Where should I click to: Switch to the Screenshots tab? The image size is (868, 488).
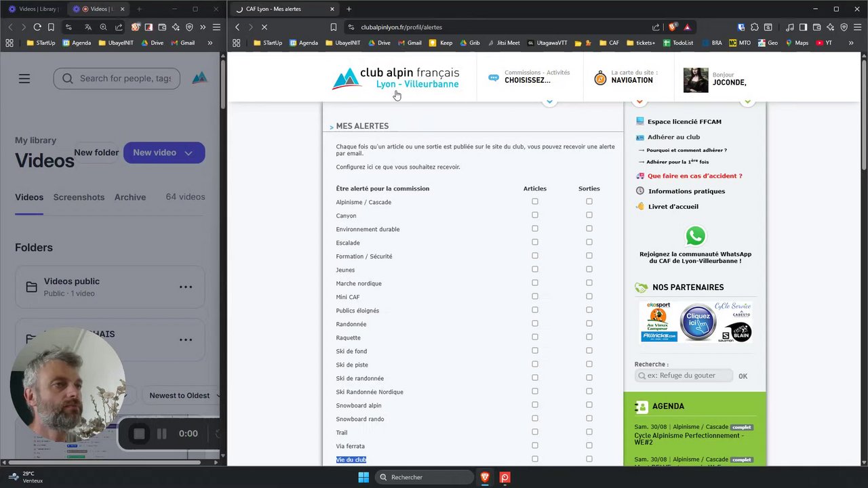click(x=79, y=197)
